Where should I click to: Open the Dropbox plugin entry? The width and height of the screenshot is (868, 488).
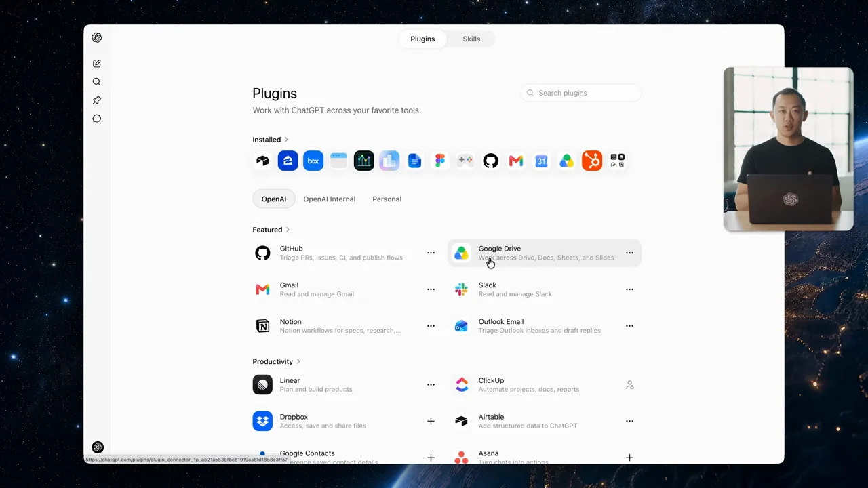[346, 422]
